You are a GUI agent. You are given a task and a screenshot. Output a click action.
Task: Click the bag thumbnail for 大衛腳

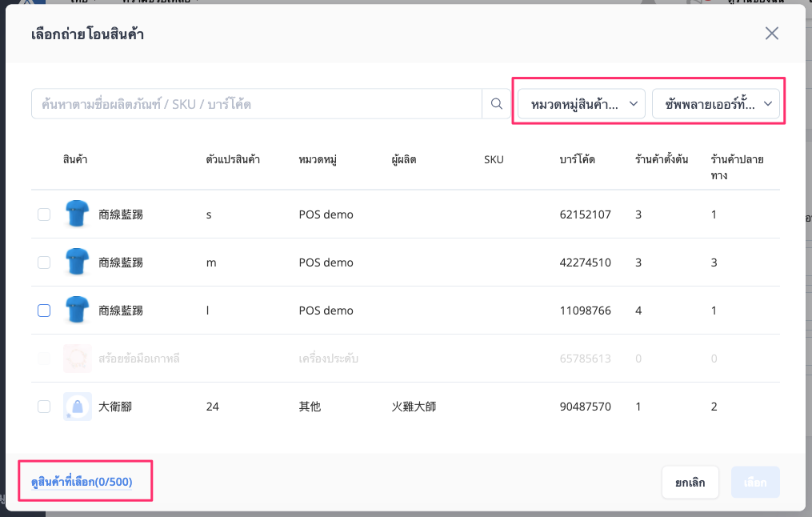point(77,407)
